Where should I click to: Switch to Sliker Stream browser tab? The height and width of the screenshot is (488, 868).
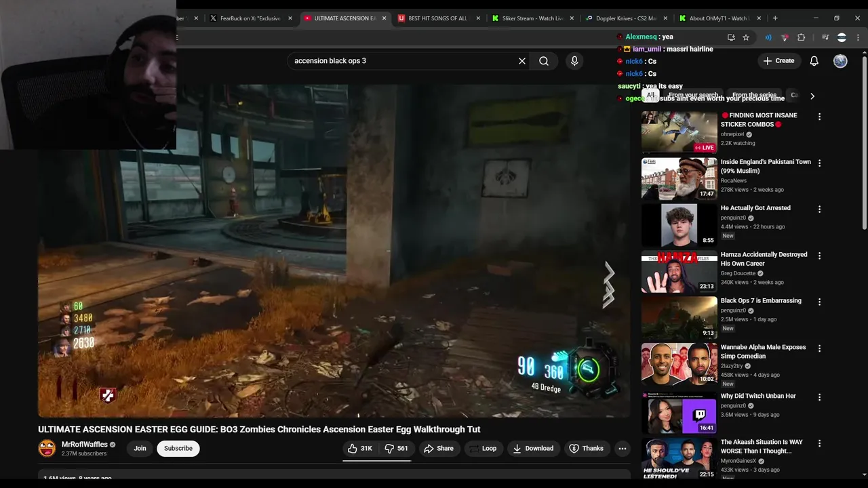(532, 18)
